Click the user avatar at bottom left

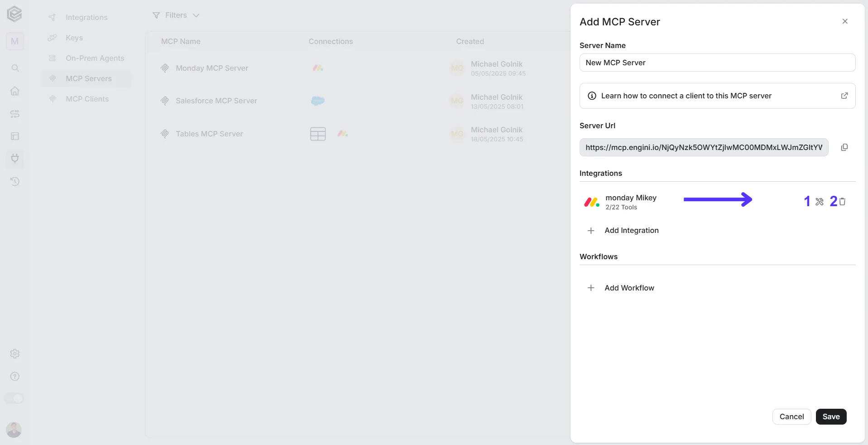coord(14,430)
